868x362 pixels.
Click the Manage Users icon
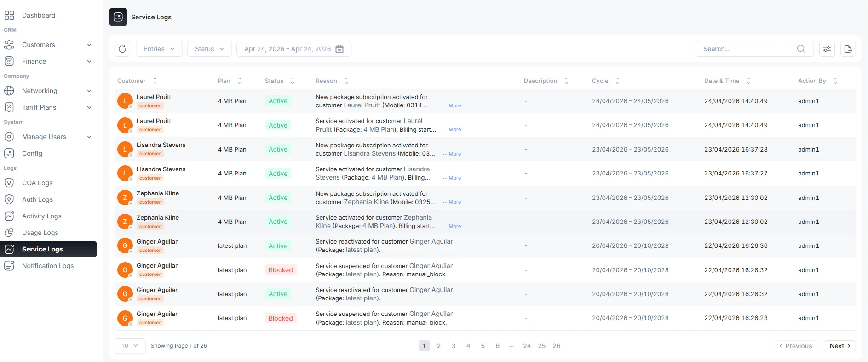pyautogui.click(x=9, y=137)
